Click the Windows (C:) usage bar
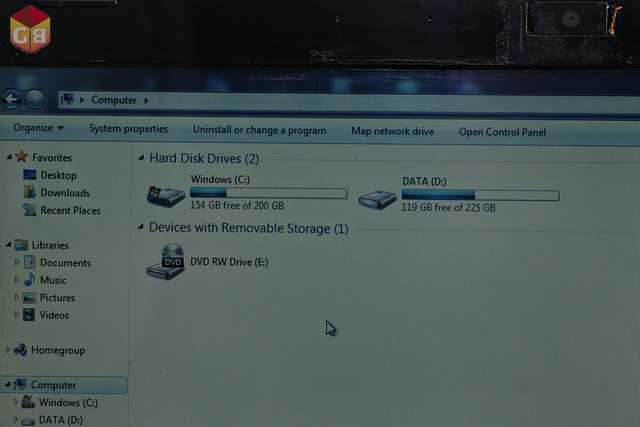Screen dimensions: 640x427 pyautogui.click(x=269, y=193)
